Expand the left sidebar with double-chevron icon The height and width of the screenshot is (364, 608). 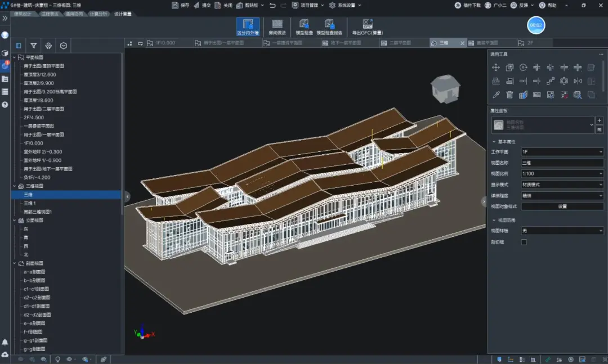pos(5,18)
